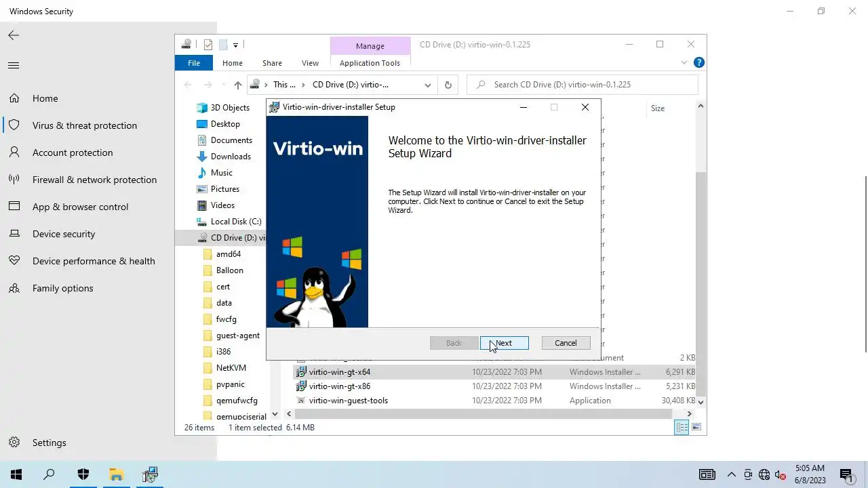Click the Family options icon
This screenshot has height=488, width=868.
tap(14, 288)
